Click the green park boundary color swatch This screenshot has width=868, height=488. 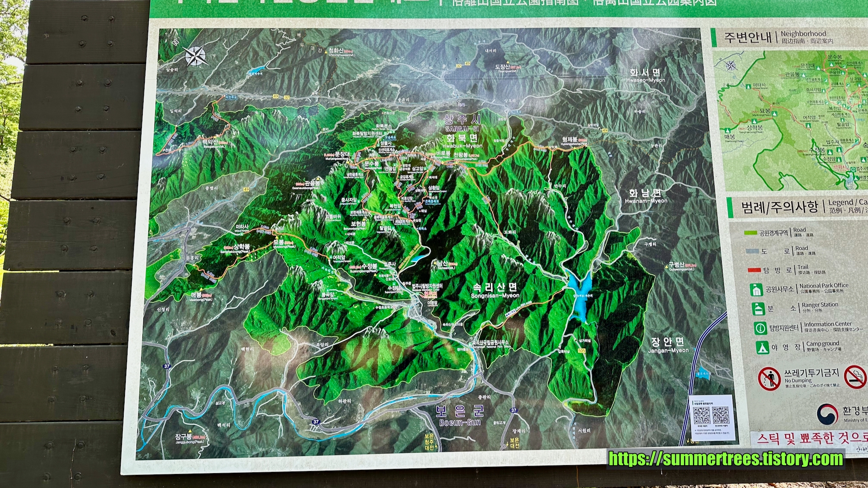pos(751,233)
